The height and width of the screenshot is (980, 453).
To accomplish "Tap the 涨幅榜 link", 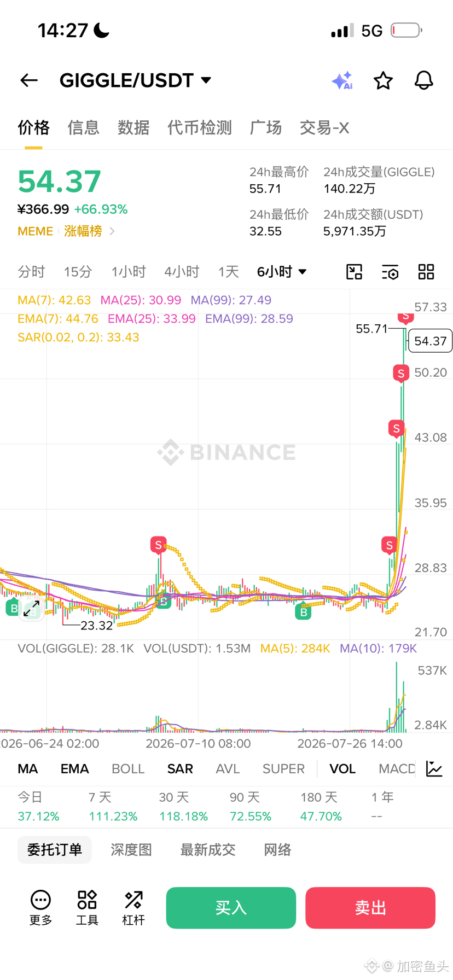I will click(x=83, y=231).
